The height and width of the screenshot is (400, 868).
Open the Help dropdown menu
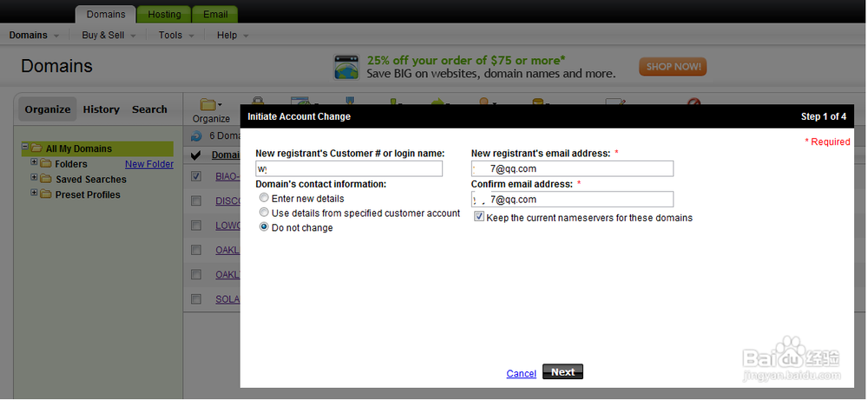[x=233, y=35]
